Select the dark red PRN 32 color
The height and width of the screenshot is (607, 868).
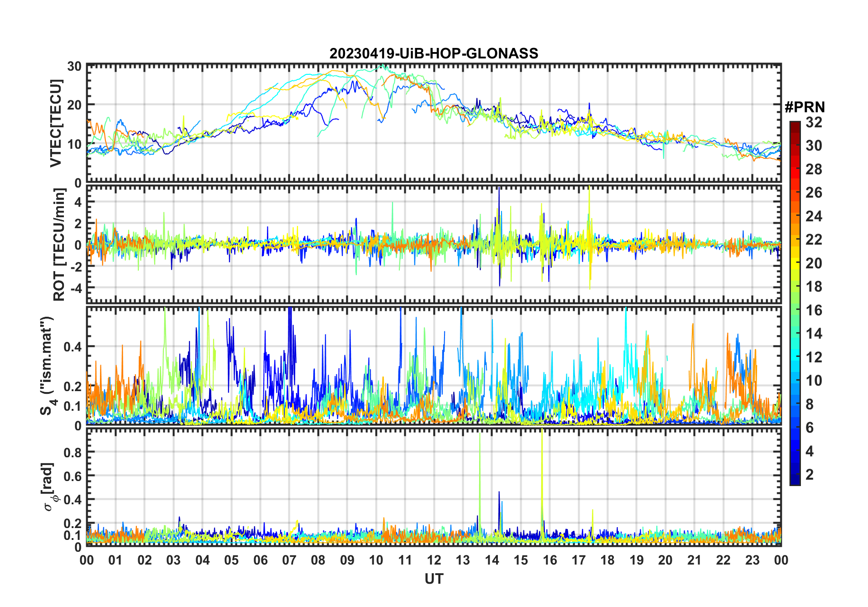tap(795, 124)
